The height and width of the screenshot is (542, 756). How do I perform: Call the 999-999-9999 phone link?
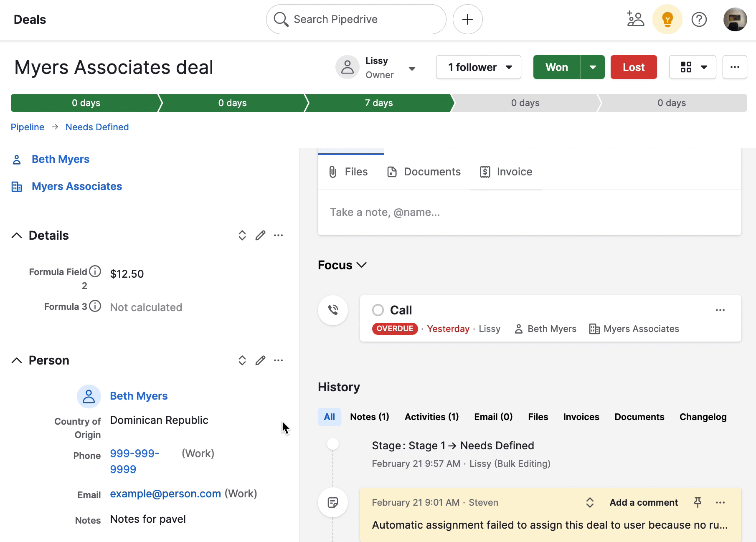tap(134, 461)
